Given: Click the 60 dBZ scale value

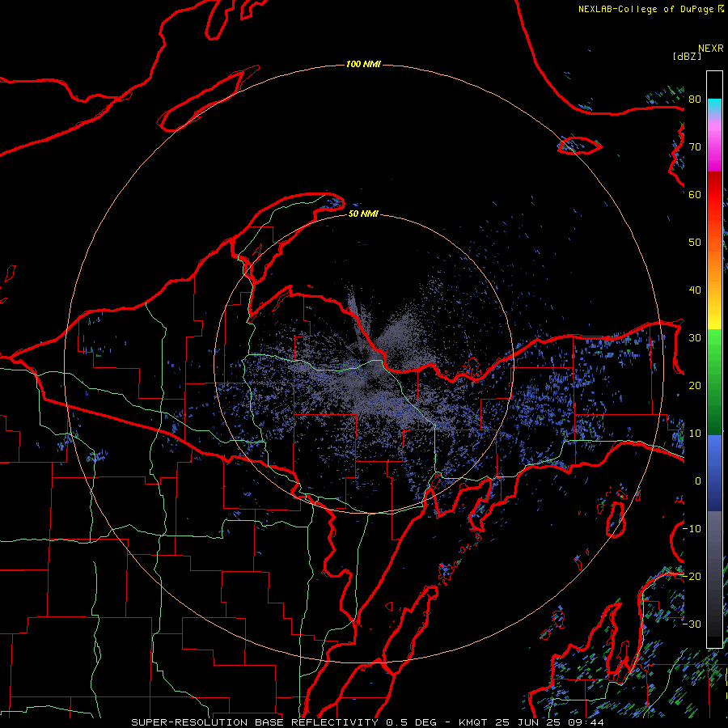Looking at the screenshot, I should coord(695,194).
